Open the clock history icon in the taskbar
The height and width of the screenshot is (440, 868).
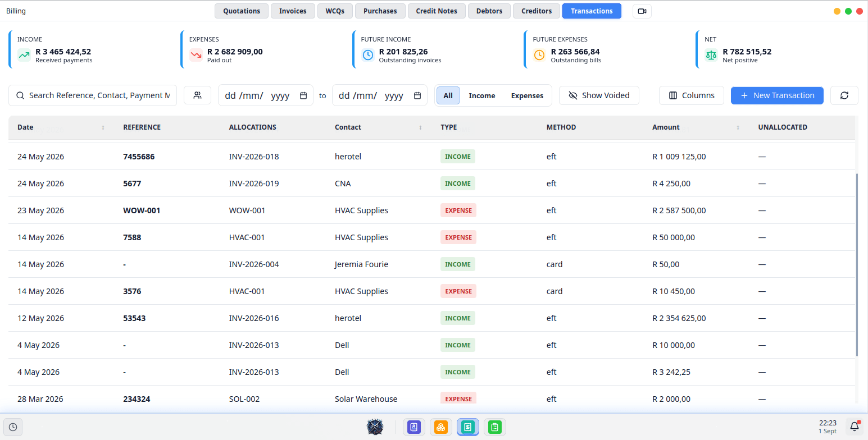tap(13, 427)
